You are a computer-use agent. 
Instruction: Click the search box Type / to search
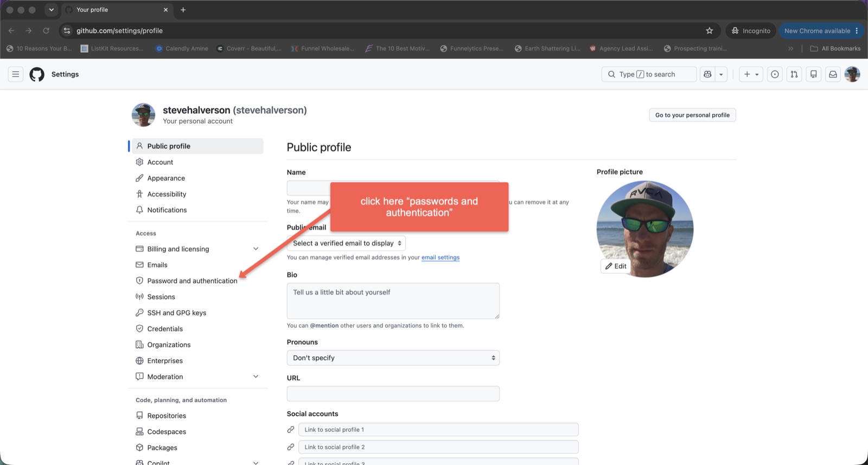tap(649, 74)
